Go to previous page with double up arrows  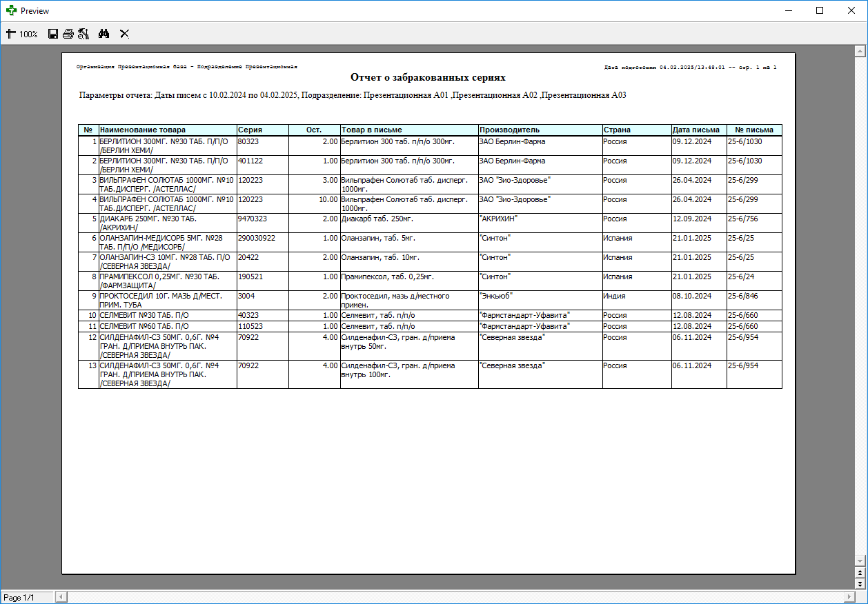tap(860, 573)
